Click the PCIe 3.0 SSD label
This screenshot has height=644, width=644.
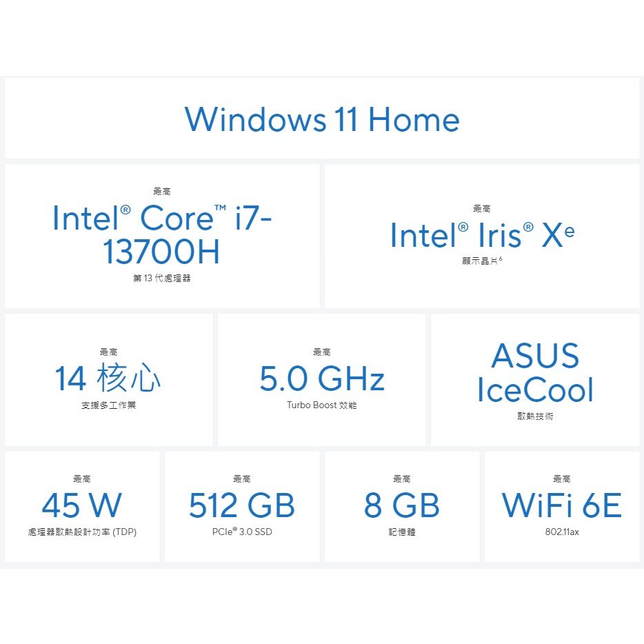coord(242,532)
